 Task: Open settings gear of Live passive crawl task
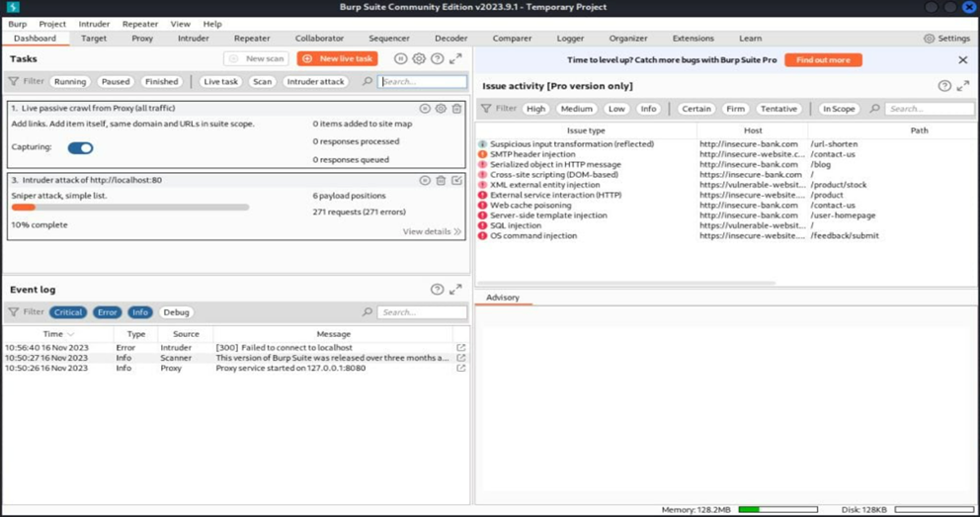click(441, 108)
